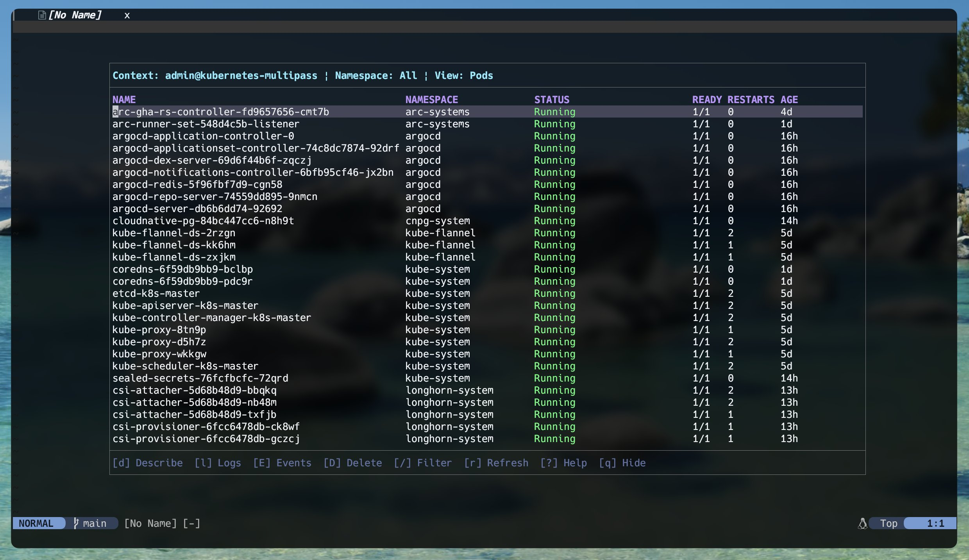The image size is (969, 560).
Task: Click the [E] Events shortcut
Action: 282,463
